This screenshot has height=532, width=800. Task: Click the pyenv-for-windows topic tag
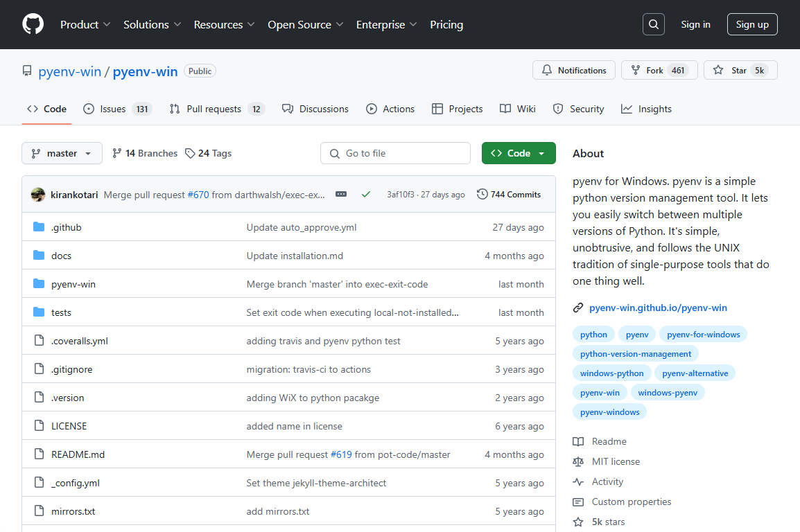point(704,335)
